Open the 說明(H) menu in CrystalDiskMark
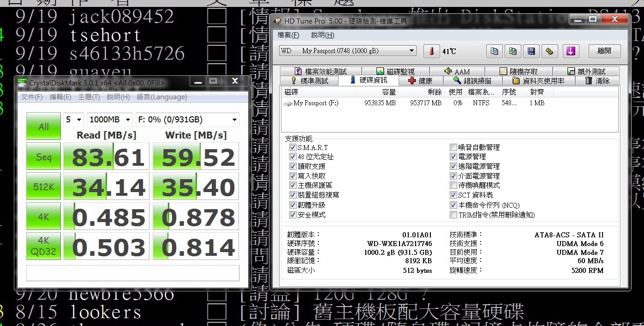This screenshot has width=644, height=326. 118,97
